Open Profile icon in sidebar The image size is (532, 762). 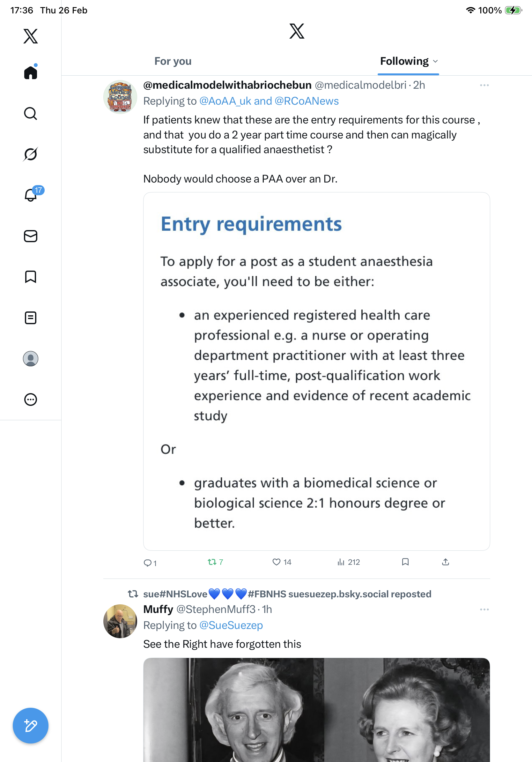[31, 359]
